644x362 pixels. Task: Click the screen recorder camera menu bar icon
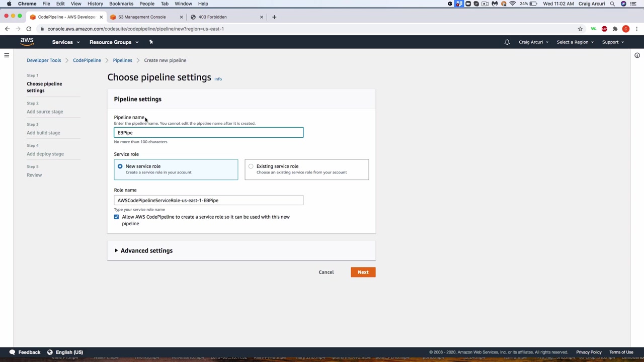coord(485,4)
